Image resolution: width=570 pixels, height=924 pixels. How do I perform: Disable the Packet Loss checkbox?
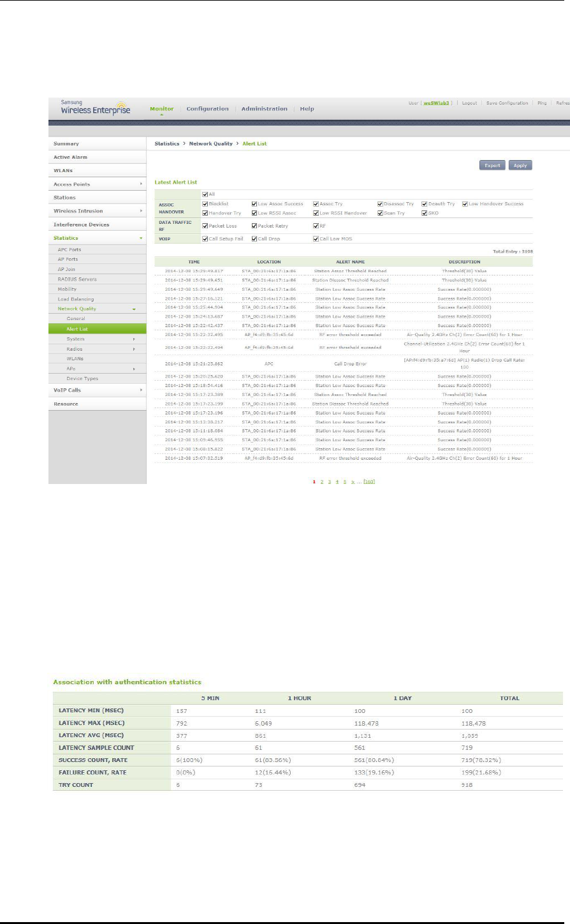205,226
